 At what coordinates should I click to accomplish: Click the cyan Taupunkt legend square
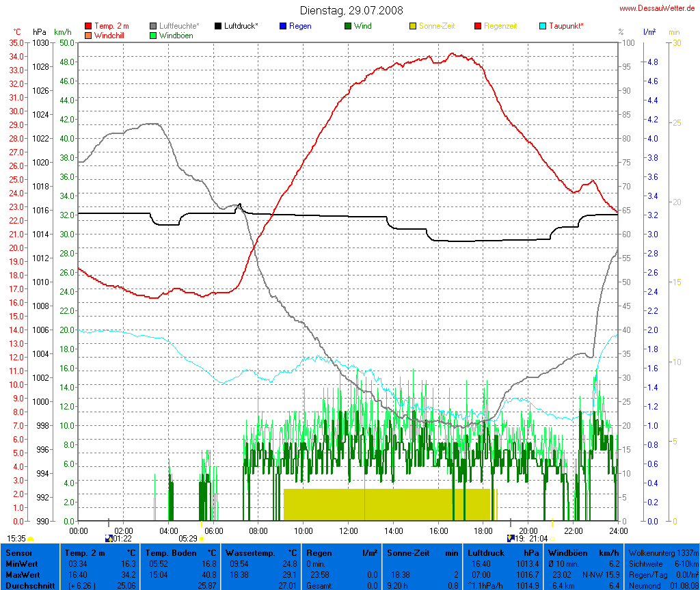(543, 26)
